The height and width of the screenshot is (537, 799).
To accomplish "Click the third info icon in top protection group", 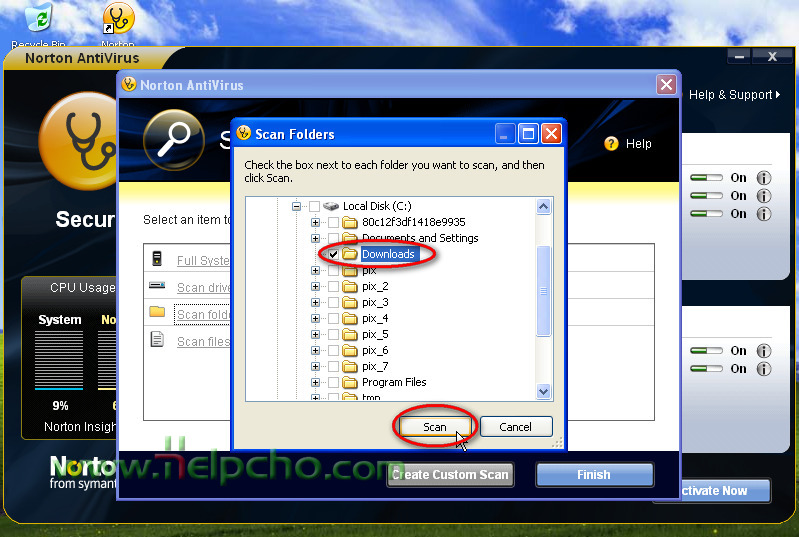I will tap(763, 213).
